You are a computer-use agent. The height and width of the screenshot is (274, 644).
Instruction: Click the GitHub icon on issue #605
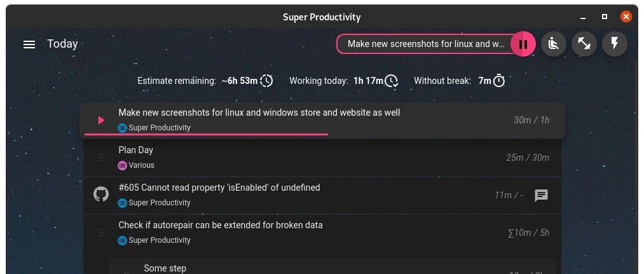tap(101, 195)
